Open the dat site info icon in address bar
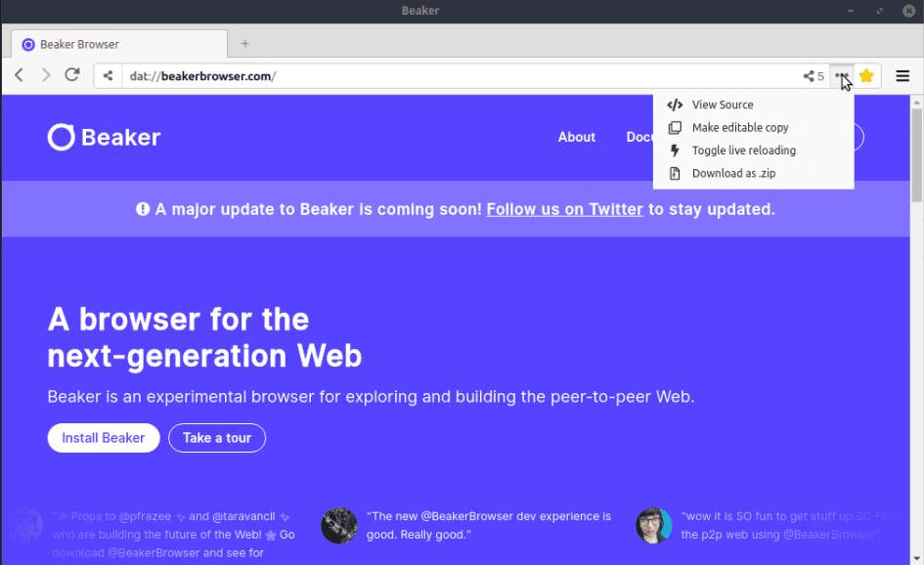Viewport: 924px width, 565px height. tap(108, 76)
